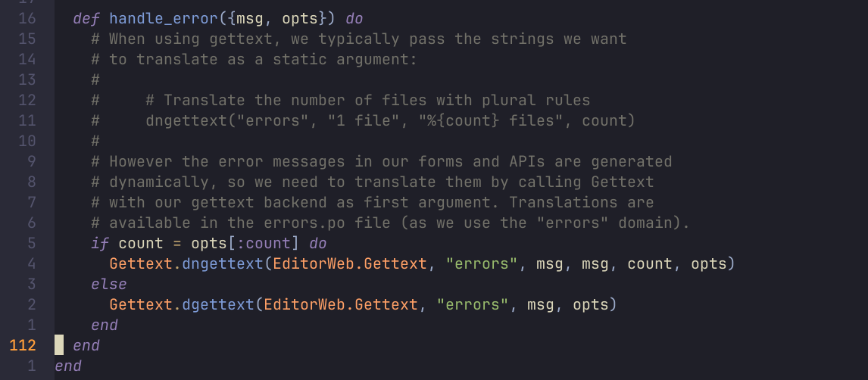
Task: Click current line number 112 in gutter
Action: coord(23,346)
